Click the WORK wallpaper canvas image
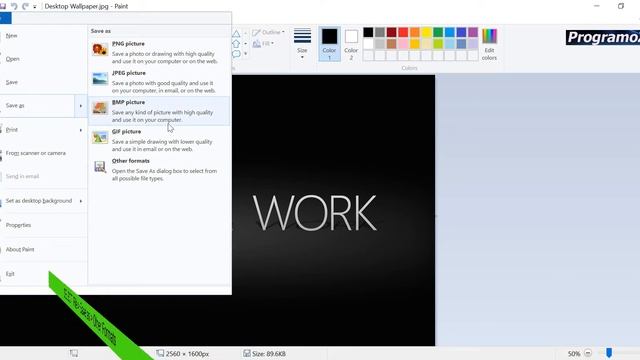This screenshot has height=360, width=640. click(333, 210)
